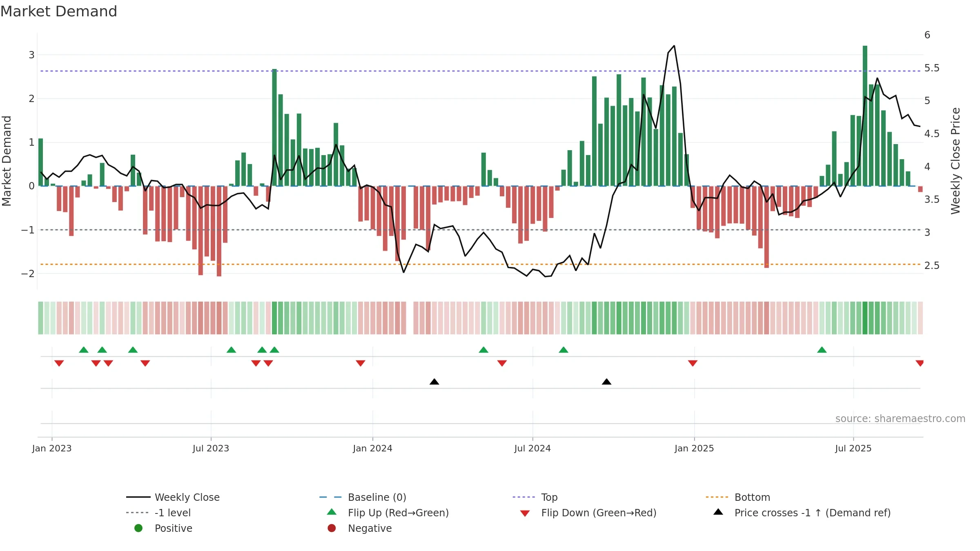The height and width of the screenshot is (551, 980).
Task: Toggle the Top legend entry
Action: [x=535, y=497]
